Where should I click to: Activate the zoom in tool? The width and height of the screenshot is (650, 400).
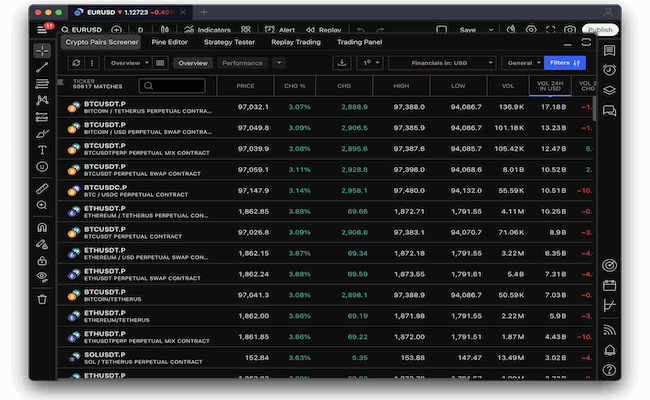click(x=42, y=205)
